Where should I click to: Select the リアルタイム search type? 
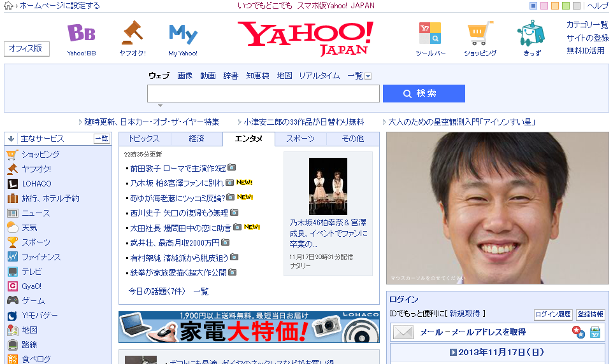[x=319, y=76]
